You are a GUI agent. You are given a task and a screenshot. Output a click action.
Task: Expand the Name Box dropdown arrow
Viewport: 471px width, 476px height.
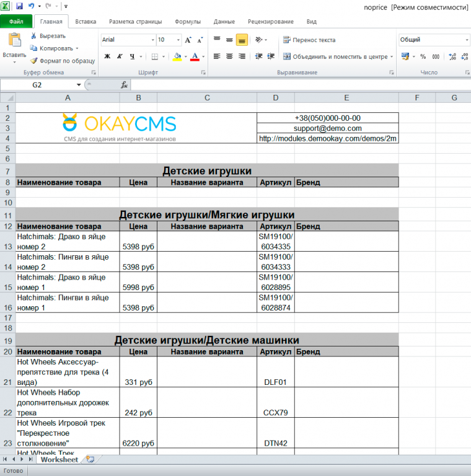tap(79, 85)
